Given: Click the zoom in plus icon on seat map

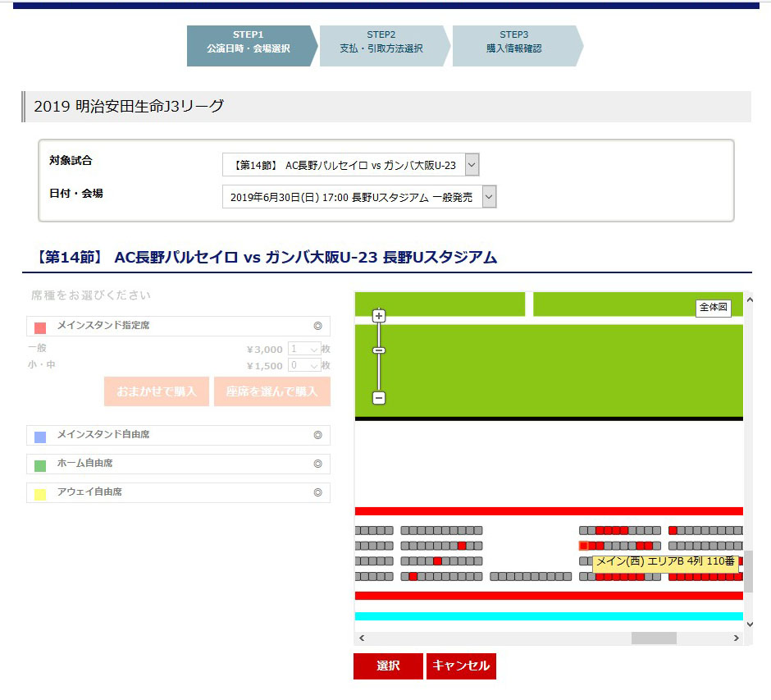Looking at the screenshot, I should (379, 316).
